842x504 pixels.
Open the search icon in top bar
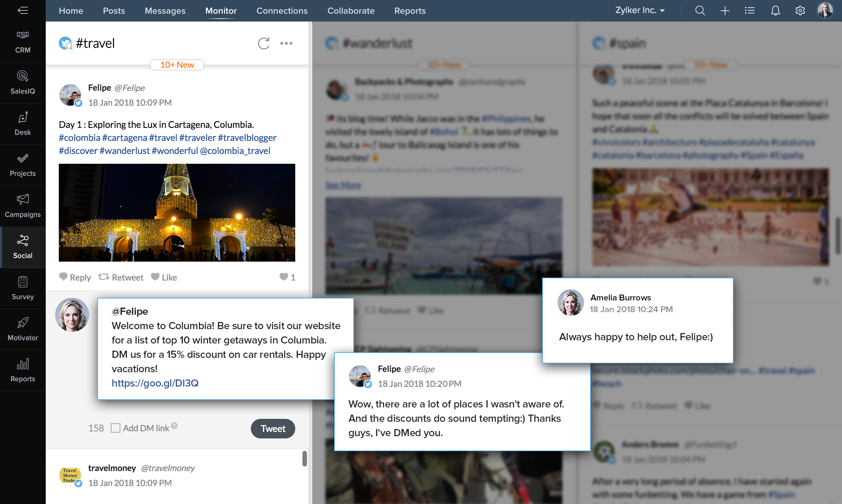[700, 10]
